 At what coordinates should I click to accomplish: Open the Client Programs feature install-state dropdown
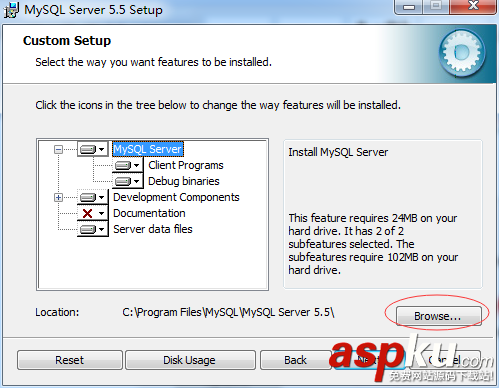(128, 165)
